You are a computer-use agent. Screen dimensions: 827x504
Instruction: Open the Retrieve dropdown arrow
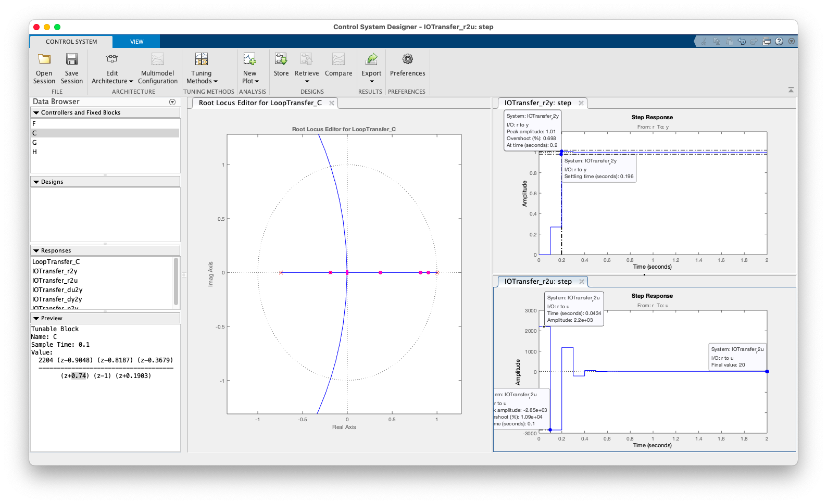click(x=307, y=82)
